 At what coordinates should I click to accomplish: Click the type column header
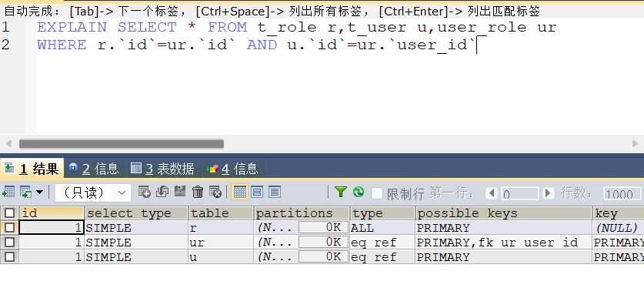(x=382, y=213)
